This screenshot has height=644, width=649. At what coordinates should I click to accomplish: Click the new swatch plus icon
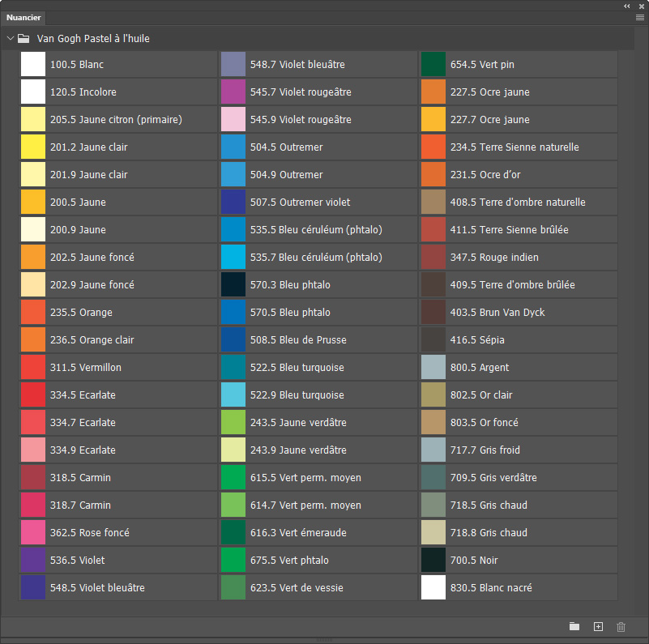[598, 627]
